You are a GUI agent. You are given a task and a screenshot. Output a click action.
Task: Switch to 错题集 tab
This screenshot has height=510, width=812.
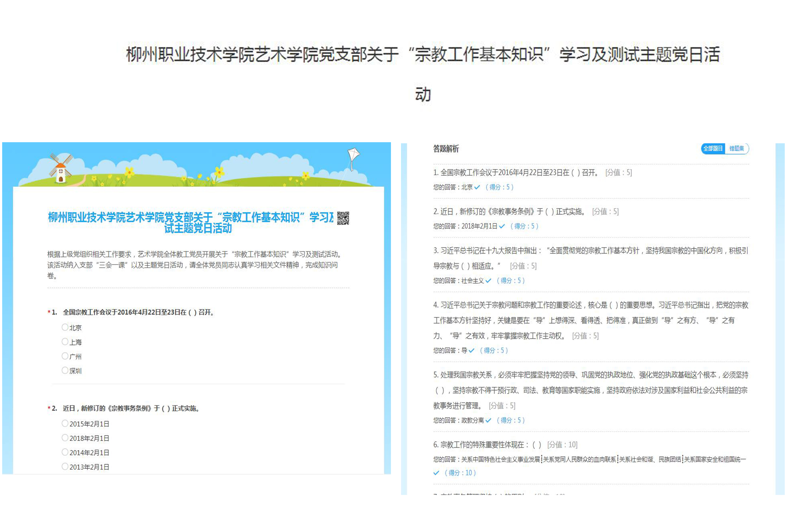[x=736, y=149]
